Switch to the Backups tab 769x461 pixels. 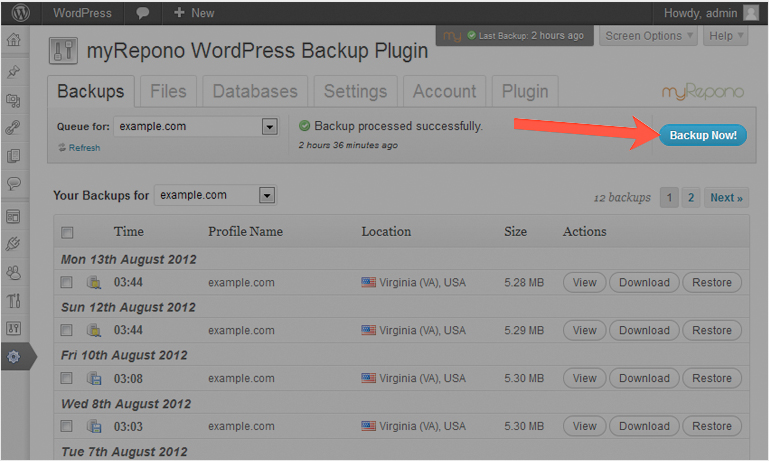(x=91, y=91)
